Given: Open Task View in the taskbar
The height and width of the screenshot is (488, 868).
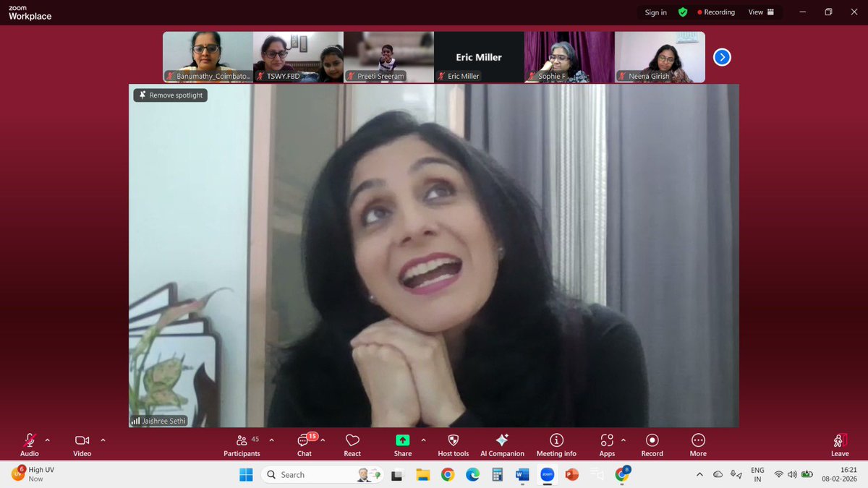Looking at the screenshot, I should click(x=396, y=475).
